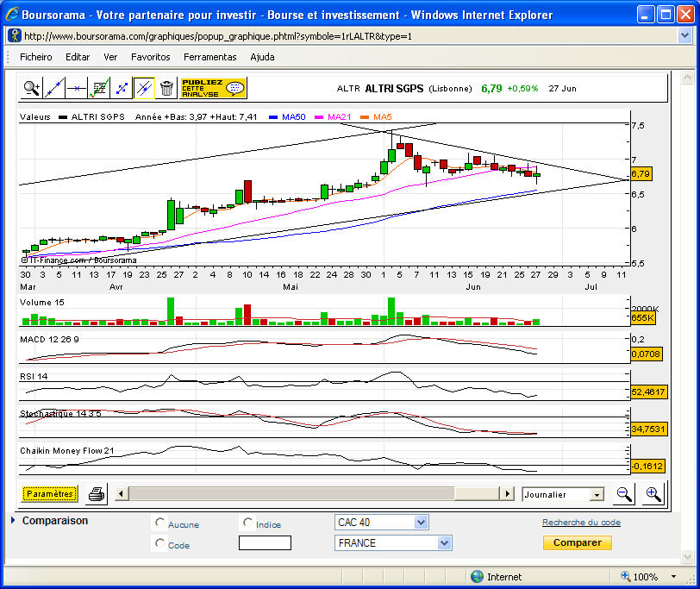Image resolution: width=700 pixels, height=589 pixels.
Task: Click the right arrow of chart scrollbar
Action: click(x=507, y=494)
